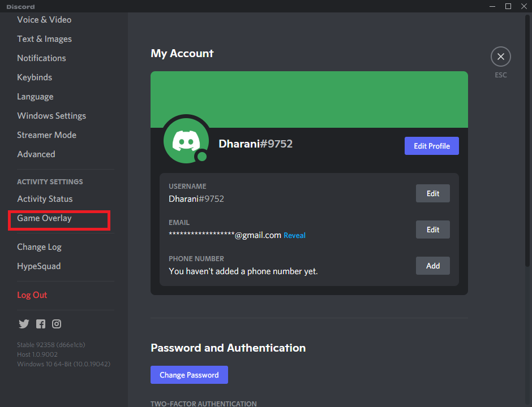Edit the username Dharani#9752

(432, 193)
